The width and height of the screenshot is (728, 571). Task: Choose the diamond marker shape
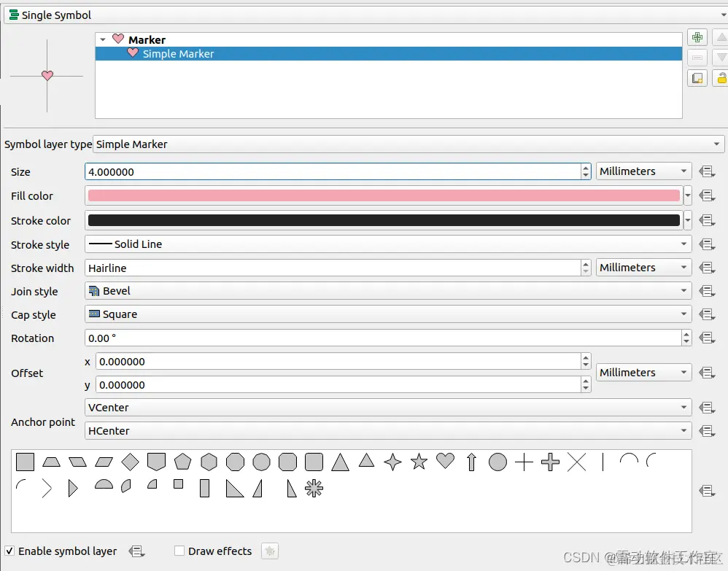coord(130,462)
